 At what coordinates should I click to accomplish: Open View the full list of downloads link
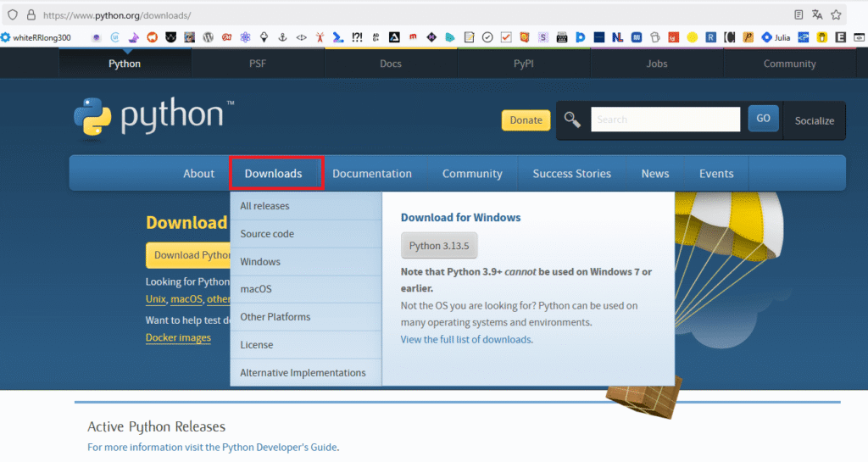coord(466,339)
